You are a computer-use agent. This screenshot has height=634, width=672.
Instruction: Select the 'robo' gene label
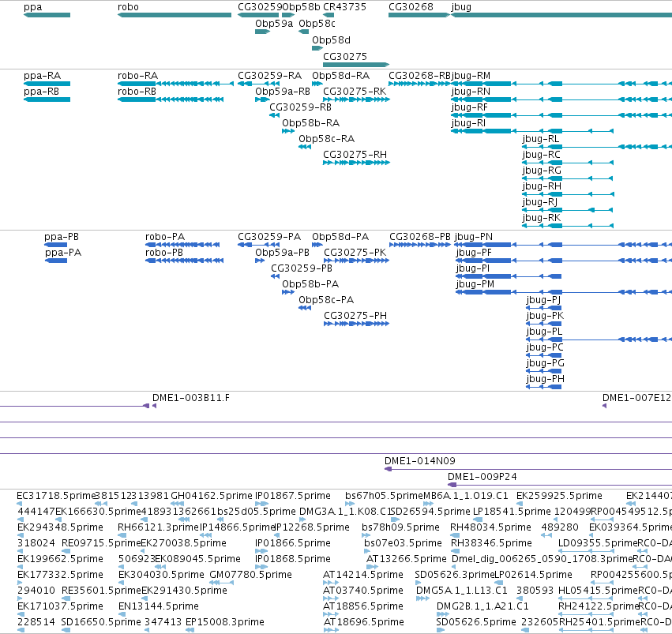pyautogui.click(x=128, y=7)
